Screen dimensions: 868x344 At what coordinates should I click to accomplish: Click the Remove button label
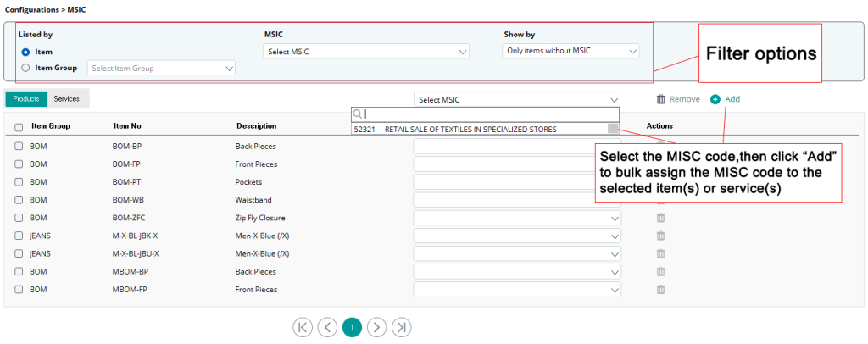pos(685,99)
